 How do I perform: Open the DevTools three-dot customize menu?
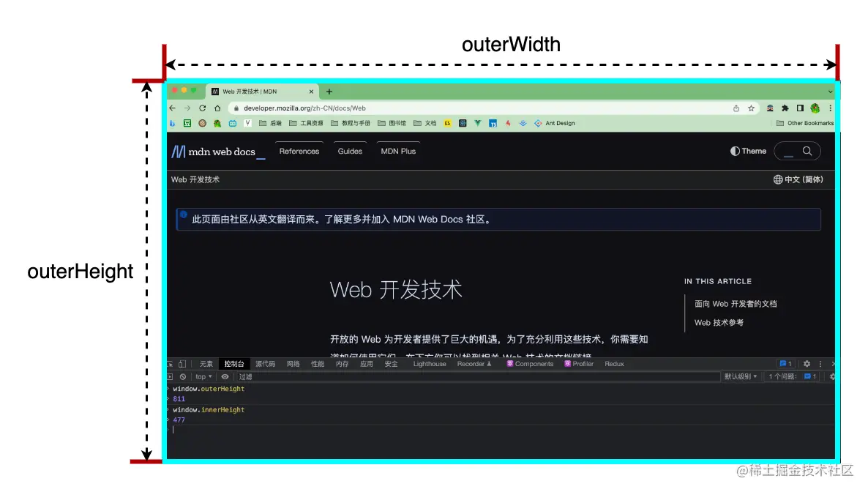pyautogui.click(x=820, y=364)
